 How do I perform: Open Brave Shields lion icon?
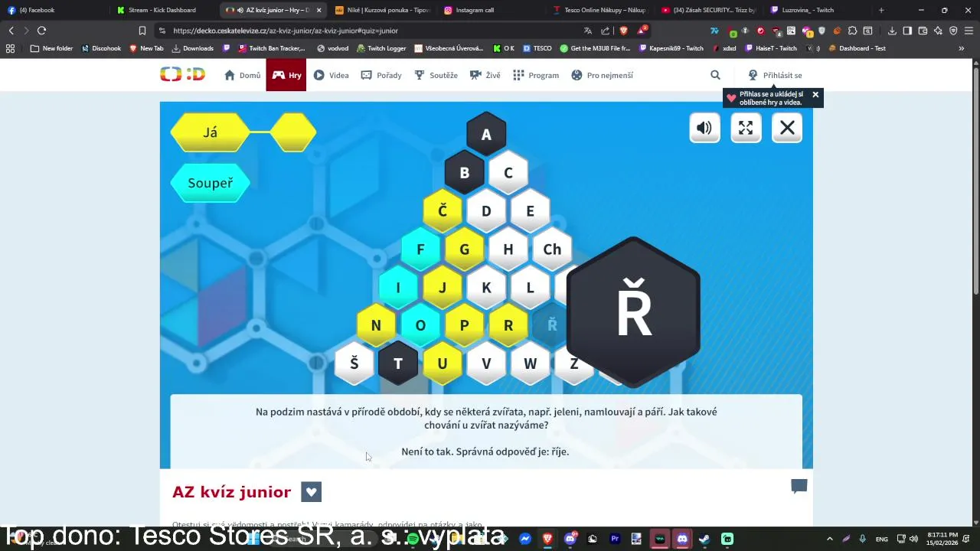click(624, 31)
